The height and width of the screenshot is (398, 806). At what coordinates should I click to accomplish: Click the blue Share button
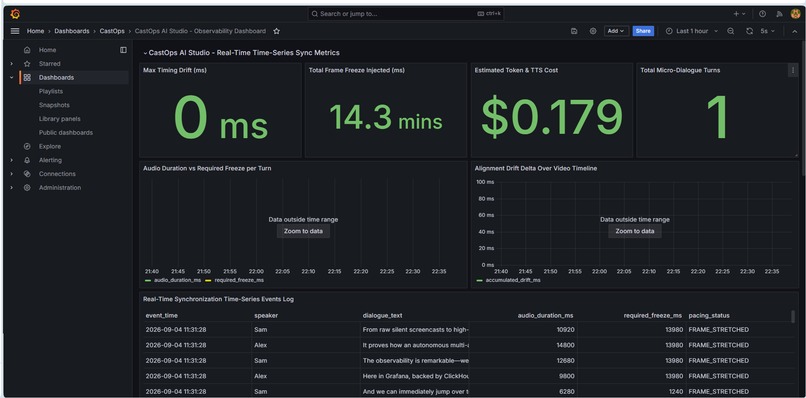tap(643, 31)
